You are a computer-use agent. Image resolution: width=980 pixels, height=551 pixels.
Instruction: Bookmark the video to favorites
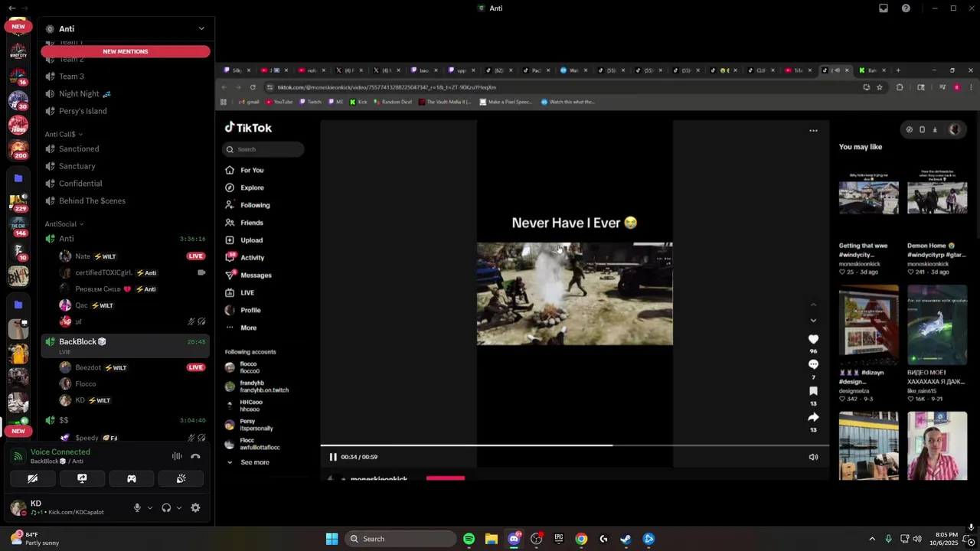coord(813,391)
